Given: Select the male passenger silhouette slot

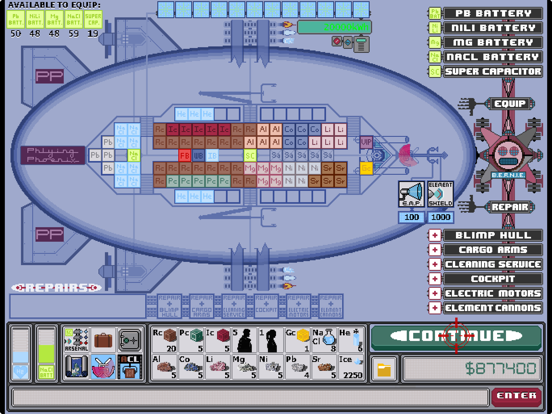Looking at the screenshot, I should tap(245, 340).
